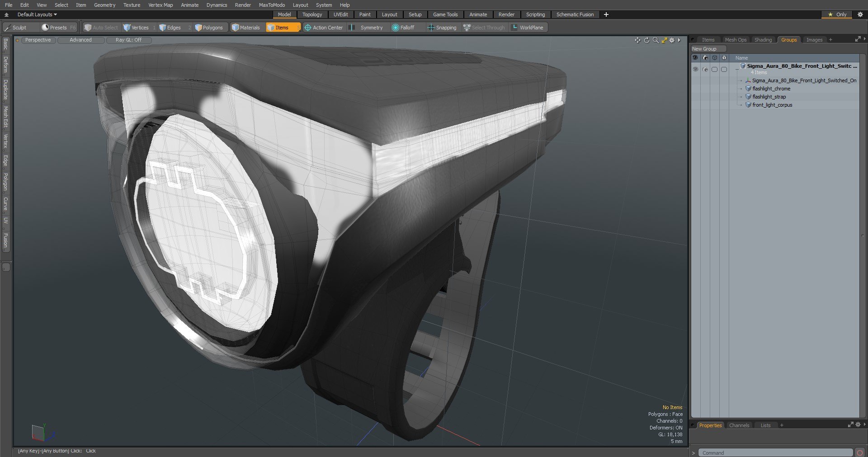Toggle first checkbox on Sigma_Aura group row

(714, 69)
